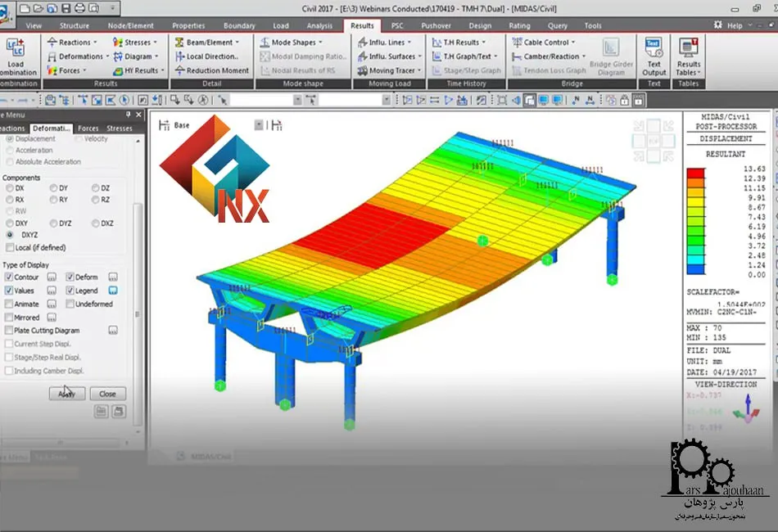The height and width of the screenshot is (532, 778).
Task: Click the Moving Tracer icon
Action: tap(363, 70)
